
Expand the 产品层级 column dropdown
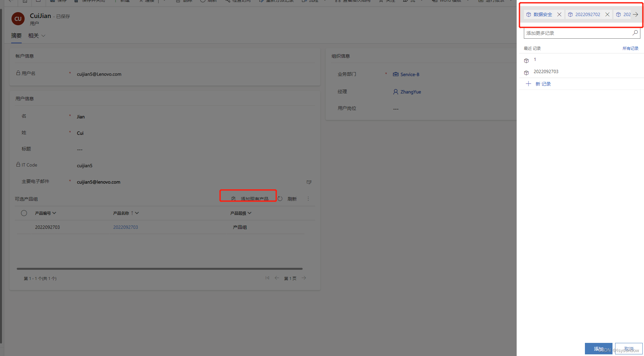(249, 213)
